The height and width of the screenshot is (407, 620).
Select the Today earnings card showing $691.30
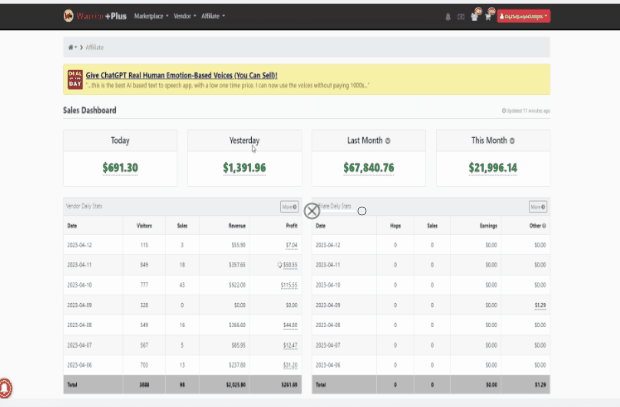click(x=120, y=155)
